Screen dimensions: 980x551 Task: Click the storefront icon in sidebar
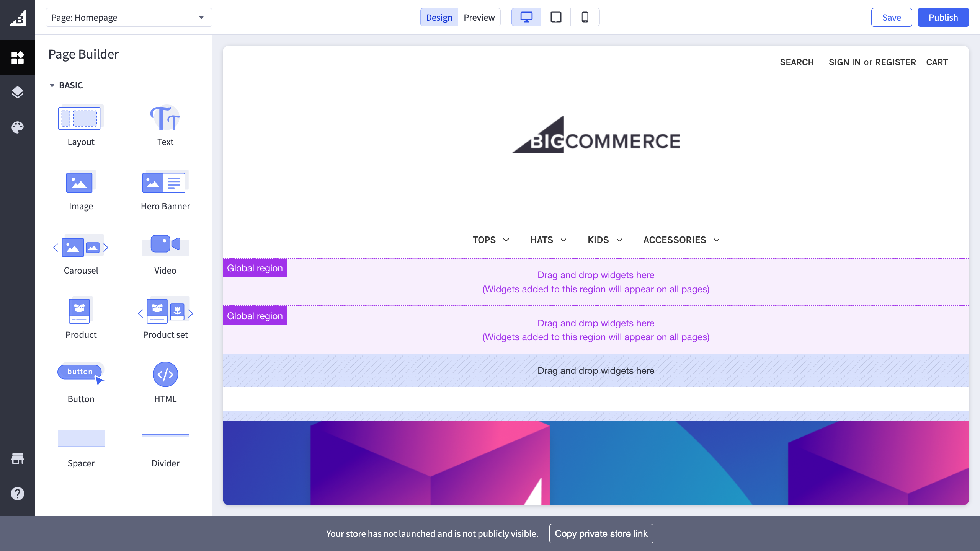[x=17, y=459]
